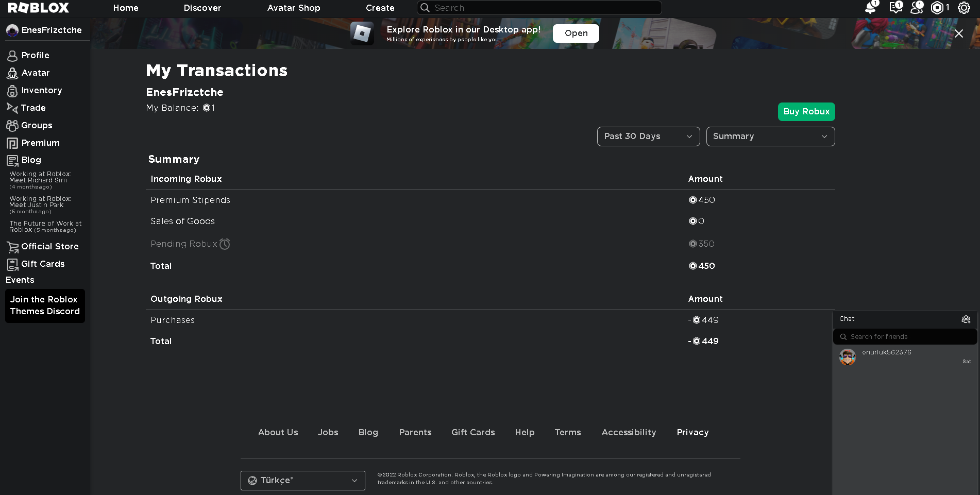Click the Inventory backpack icon
This screenshot has width=980, height=495.
pos(12,91)
